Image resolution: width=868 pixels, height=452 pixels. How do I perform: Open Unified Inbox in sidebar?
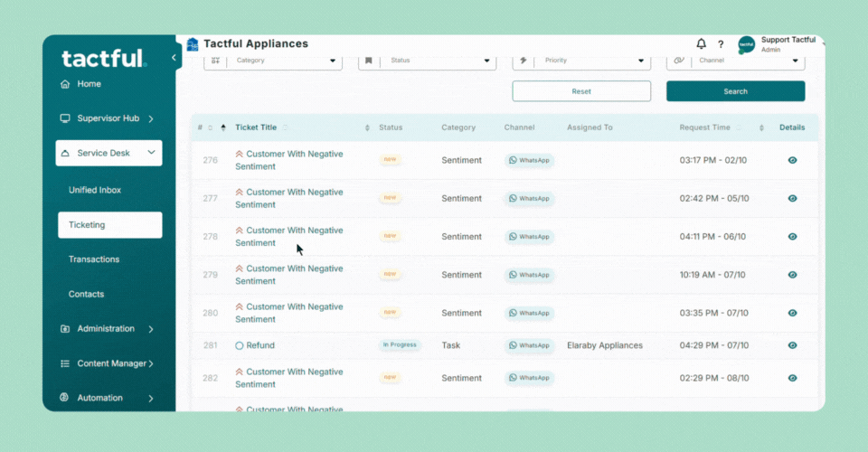[95, 191]
